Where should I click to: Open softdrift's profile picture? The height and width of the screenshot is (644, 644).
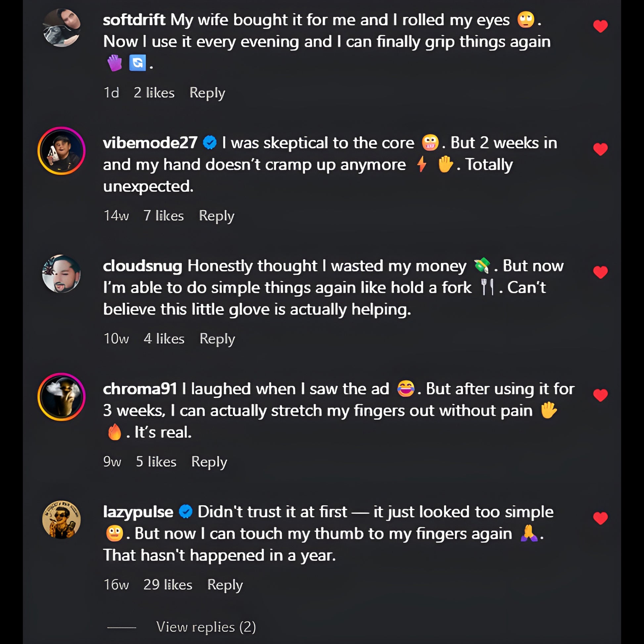62,28
